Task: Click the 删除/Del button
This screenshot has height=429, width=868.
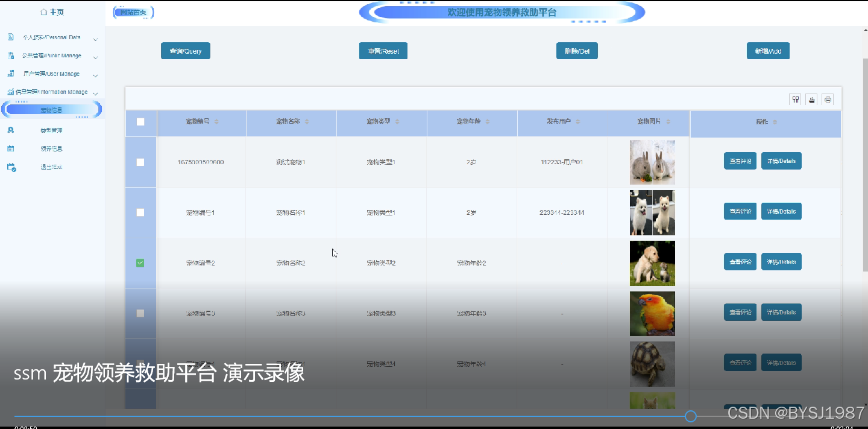Action: pyautogui.click(x=577, y=51)
